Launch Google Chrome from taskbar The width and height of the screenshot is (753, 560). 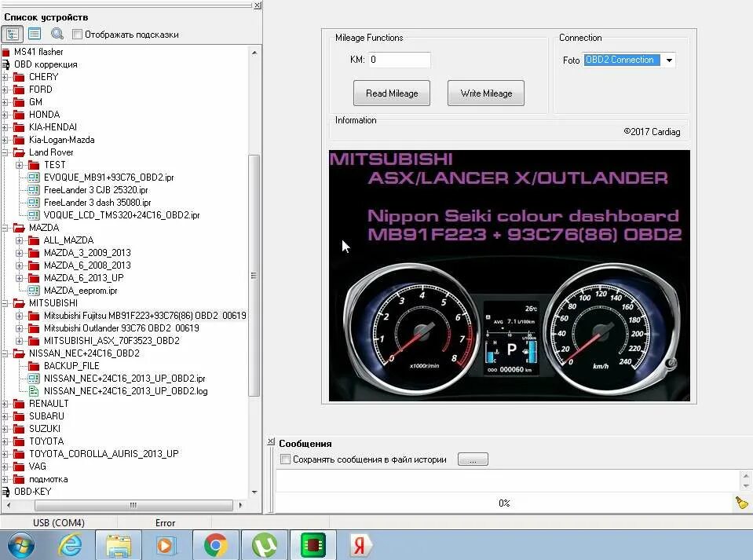[x=215, y=546]
